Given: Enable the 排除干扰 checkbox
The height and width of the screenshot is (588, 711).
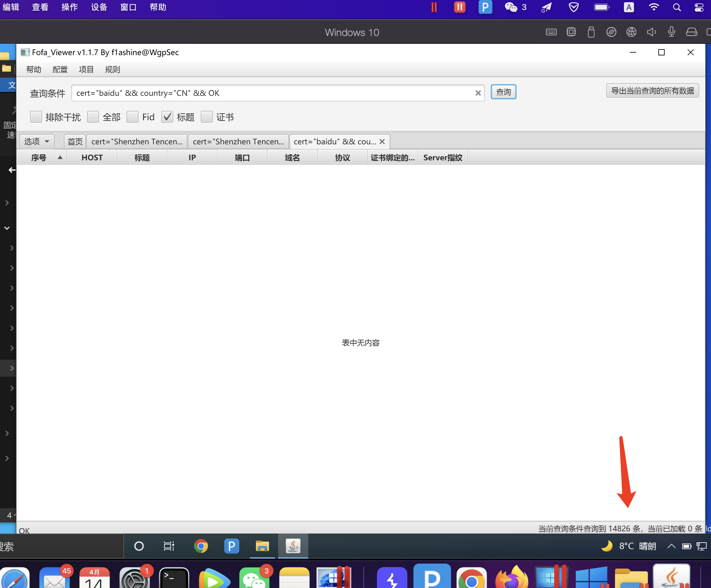Looking at the screenshot, I should click(36, 117).
